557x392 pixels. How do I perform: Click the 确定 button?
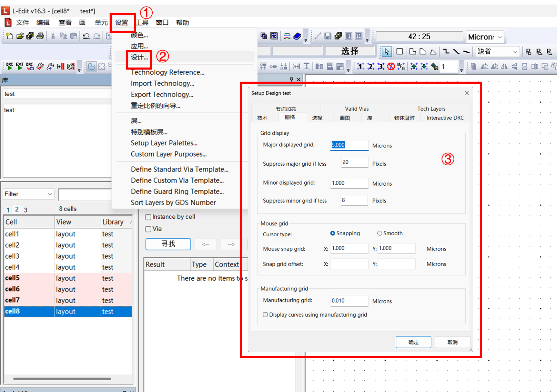click(413, 342)
